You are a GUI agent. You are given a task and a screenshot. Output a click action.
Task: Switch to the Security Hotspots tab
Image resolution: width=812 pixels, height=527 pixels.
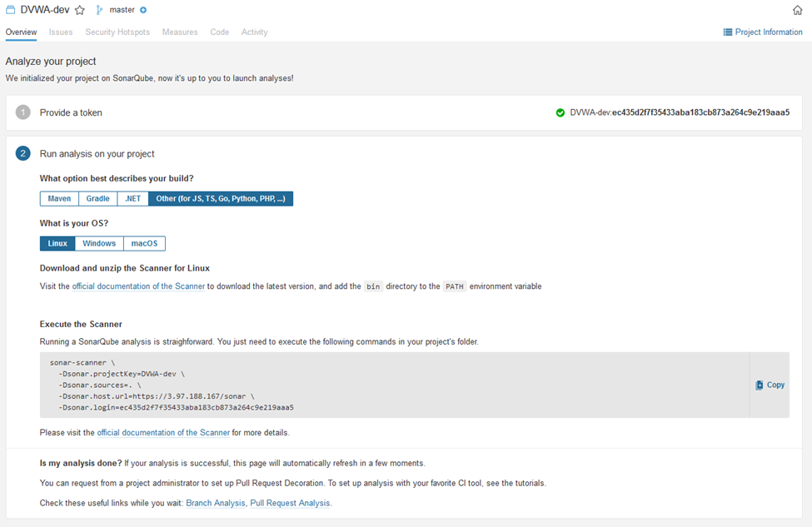coord(117,32)
